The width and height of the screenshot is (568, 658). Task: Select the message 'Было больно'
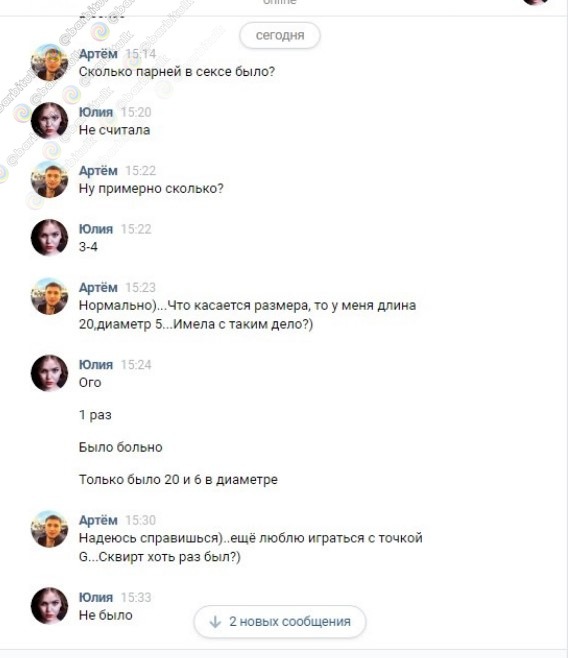(x=120, y=447)
